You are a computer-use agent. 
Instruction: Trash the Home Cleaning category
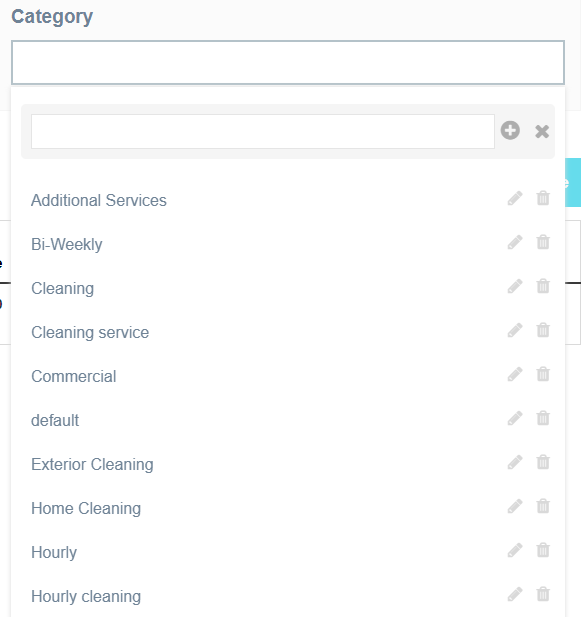click(x=543, y=506)
